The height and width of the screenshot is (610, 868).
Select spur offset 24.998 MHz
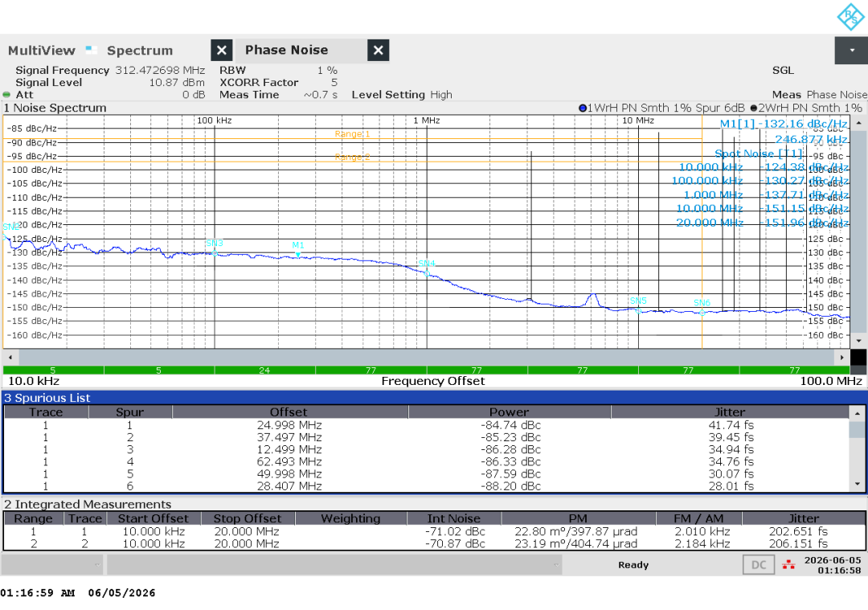[x=289, y=425]
